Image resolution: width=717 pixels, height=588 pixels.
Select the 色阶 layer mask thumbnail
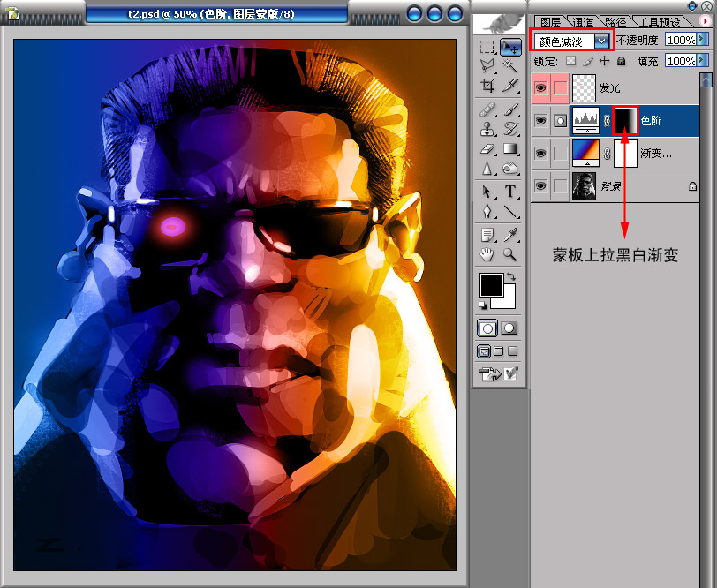pyautogui.click(x=625, y=120)
